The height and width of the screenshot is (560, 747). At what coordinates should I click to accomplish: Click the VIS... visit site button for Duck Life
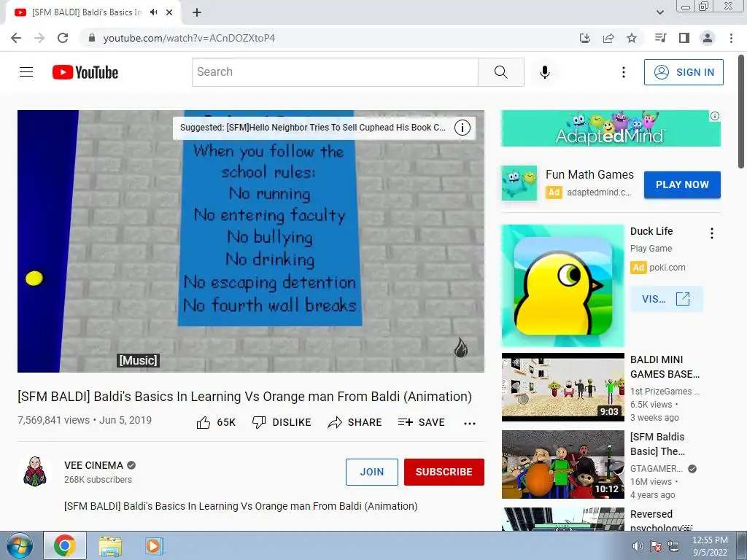click(666, 299)
